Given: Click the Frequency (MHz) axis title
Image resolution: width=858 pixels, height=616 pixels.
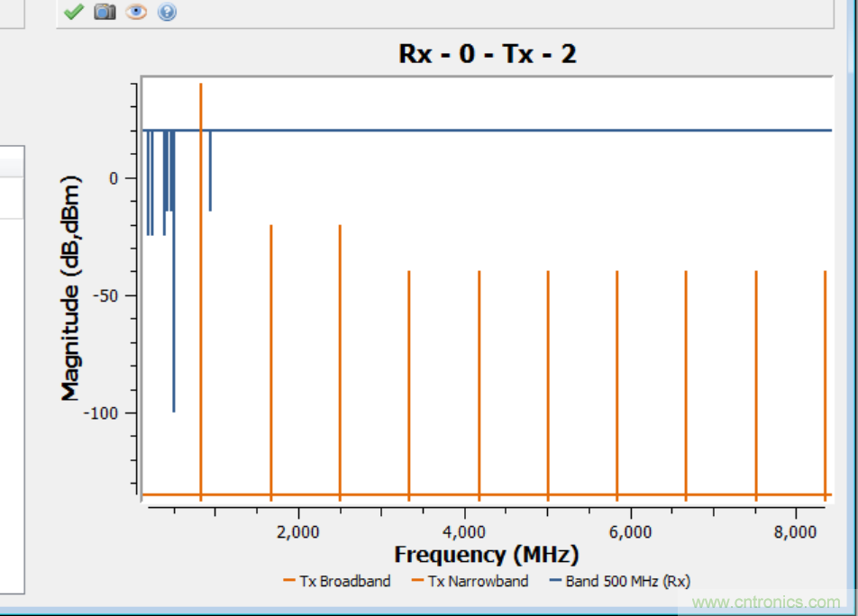Looking at the screenshot, I should tap(486, 555).
